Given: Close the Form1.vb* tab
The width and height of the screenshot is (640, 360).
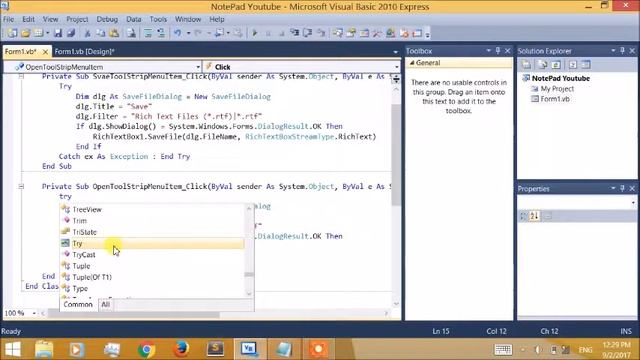Looking at the screenshot, I should coord(45,52).
